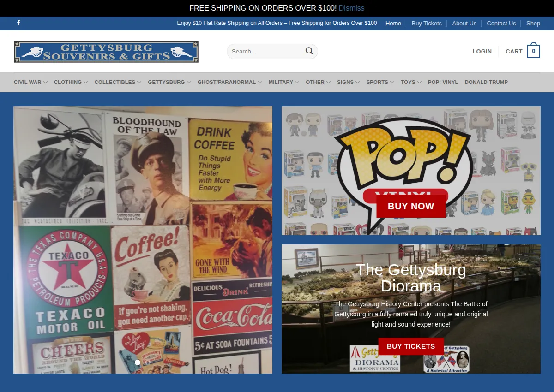Click the red Buy Tickets button on diorama banner

tap(411, 346)
